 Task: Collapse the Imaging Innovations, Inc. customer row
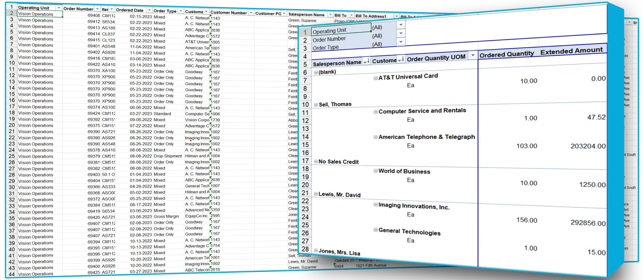click(375, 205)
